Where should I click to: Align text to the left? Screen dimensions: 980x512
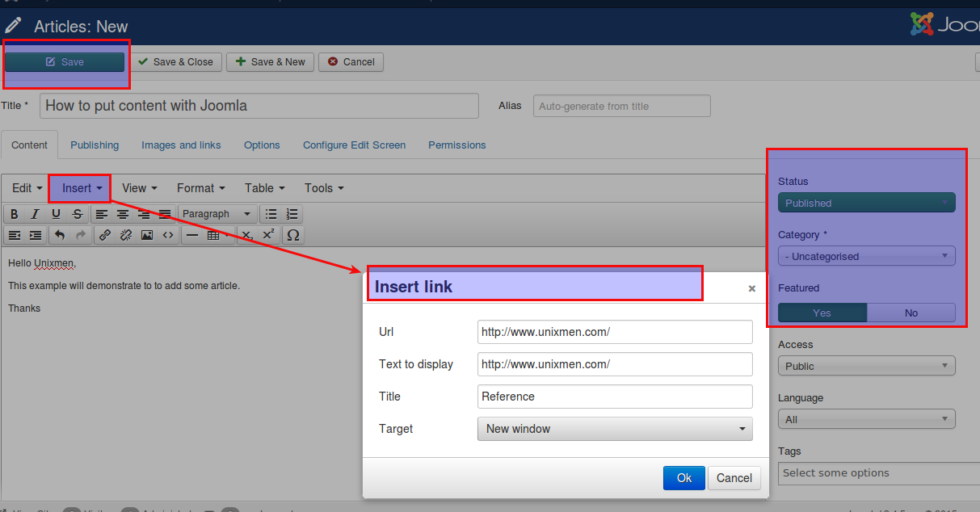click(101, 214)
